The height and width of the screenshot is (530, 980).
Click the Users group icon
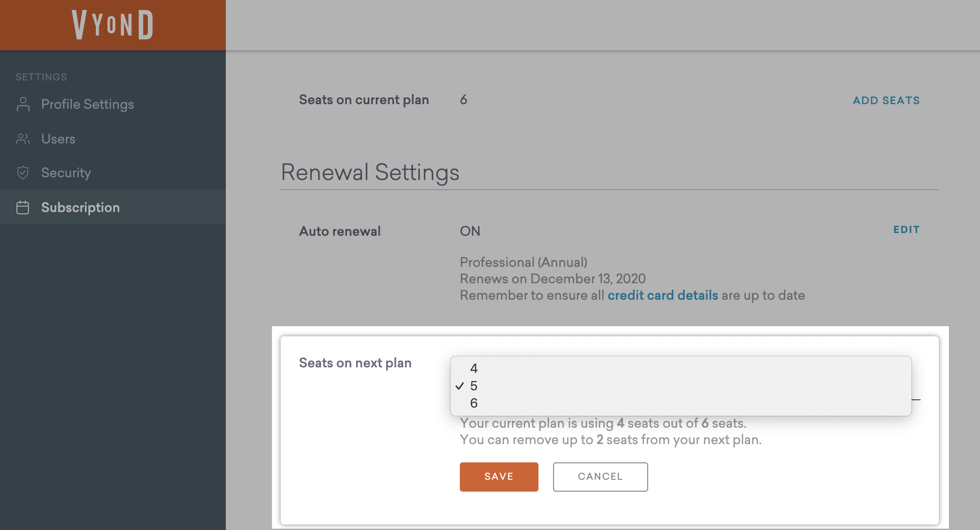pos(23,139)
